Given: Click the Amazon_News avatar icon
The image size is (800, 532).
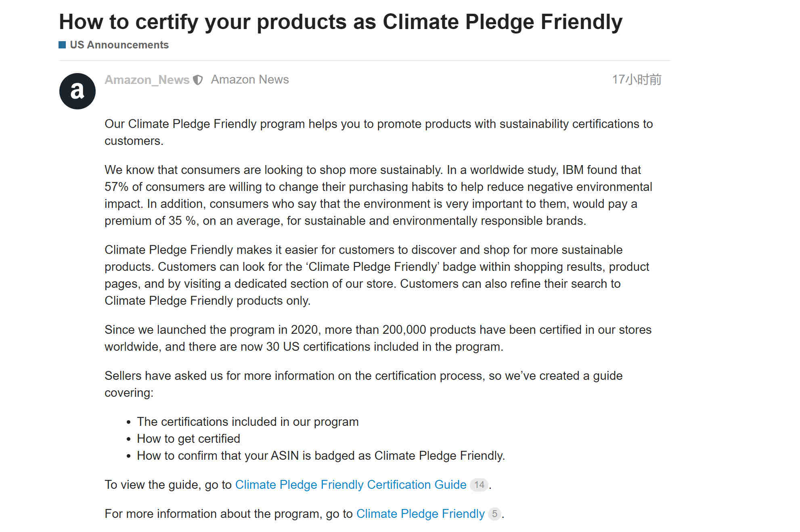Looking at the screenshot, I should (x=77, y=91).
